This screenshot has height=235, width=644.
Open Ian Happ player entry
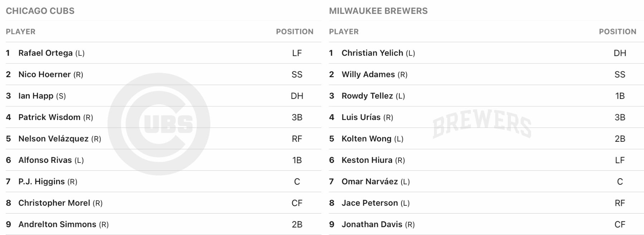point(36,96)
